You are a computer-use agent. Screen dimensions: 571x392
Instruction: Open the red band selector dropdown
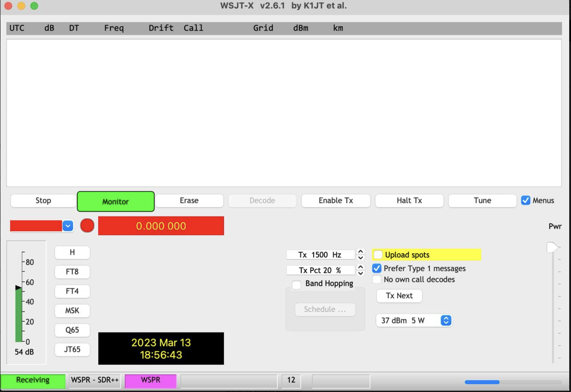(x=68, y=226)
